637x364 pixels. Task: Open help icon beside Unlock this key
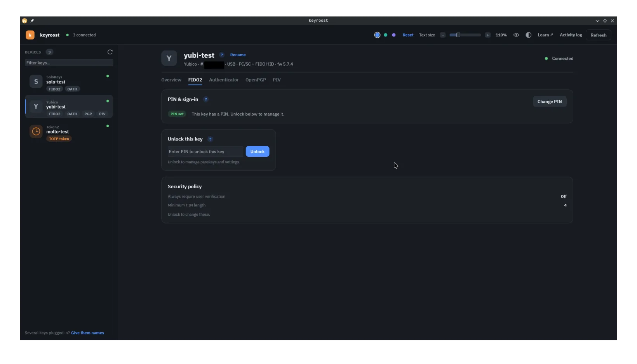coord(210,139)
